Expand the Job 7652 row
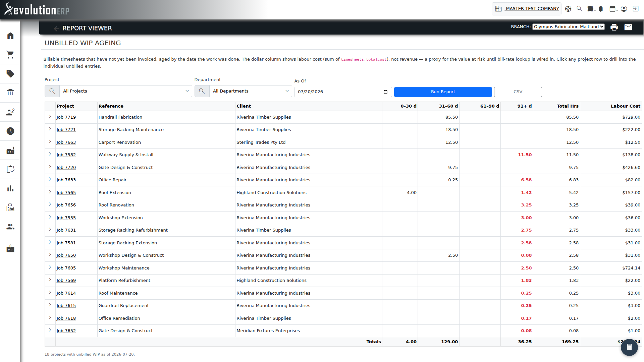The image size is (644, 362). (x=50, y=330)
